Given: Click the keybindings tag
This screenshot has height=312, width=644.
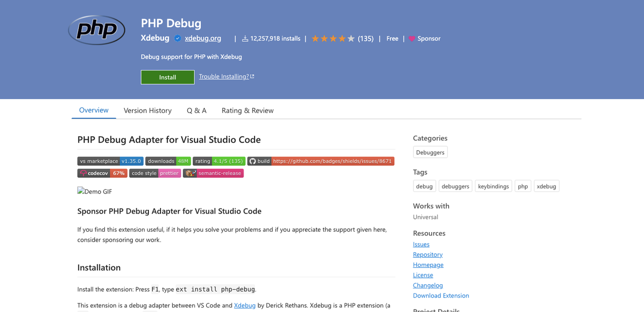Looking at the screenshot, I should click(494, 186).
